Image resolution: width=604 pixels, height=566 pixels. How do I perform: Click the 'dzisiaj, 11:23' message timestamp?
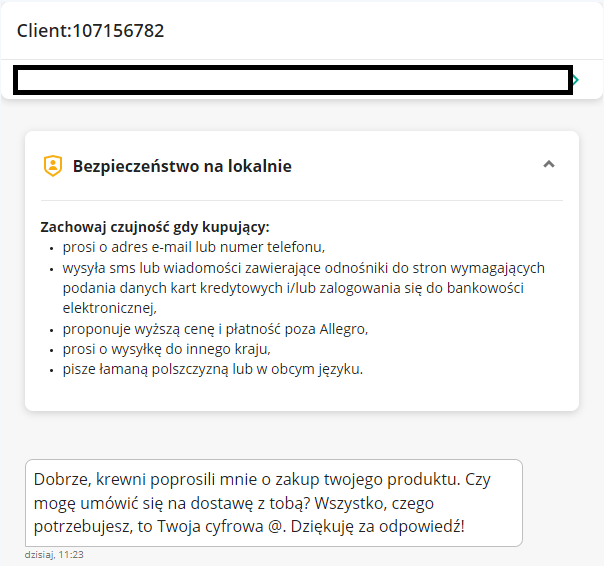click(x=54, y=553)
